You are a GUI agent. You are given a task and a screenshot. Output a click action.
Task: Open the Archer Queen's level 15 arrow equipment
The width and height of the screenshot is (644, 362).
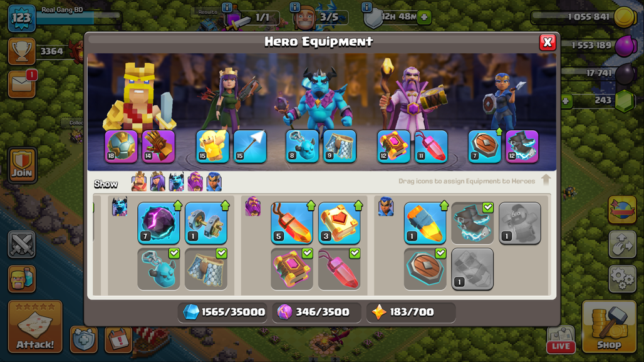point(250,147)
